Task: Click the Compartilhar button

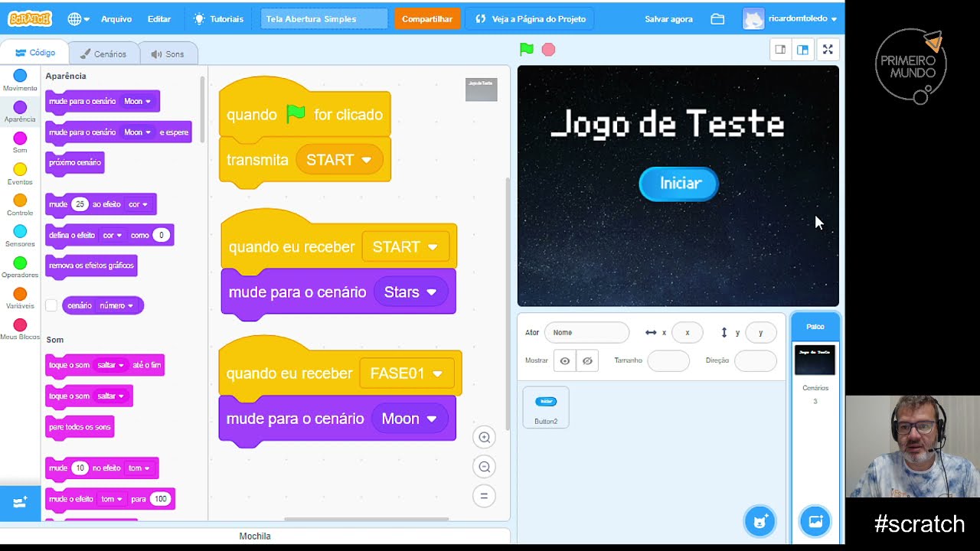Action: 427,19
